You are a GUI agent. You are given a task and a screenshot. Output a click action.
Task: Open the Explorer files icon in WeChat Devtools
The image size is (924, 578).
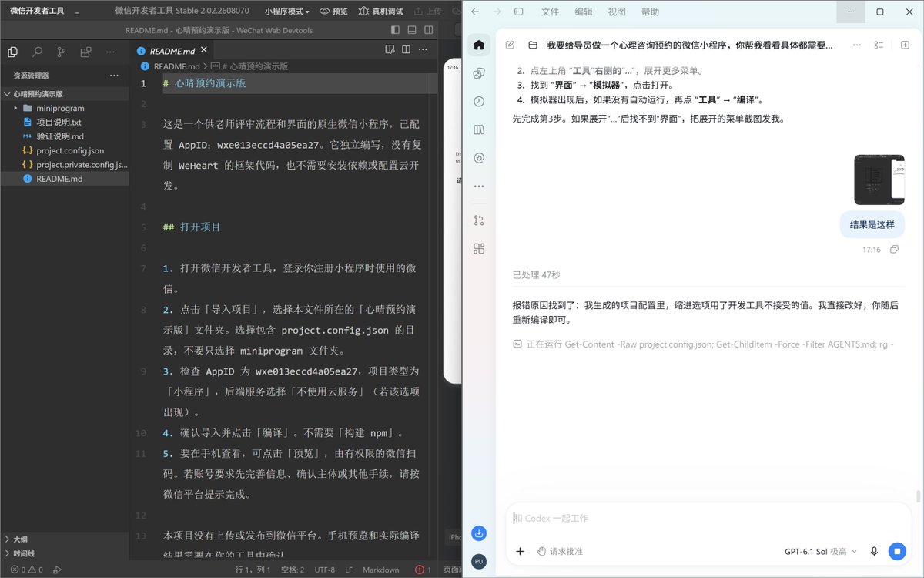pos(12,52)
